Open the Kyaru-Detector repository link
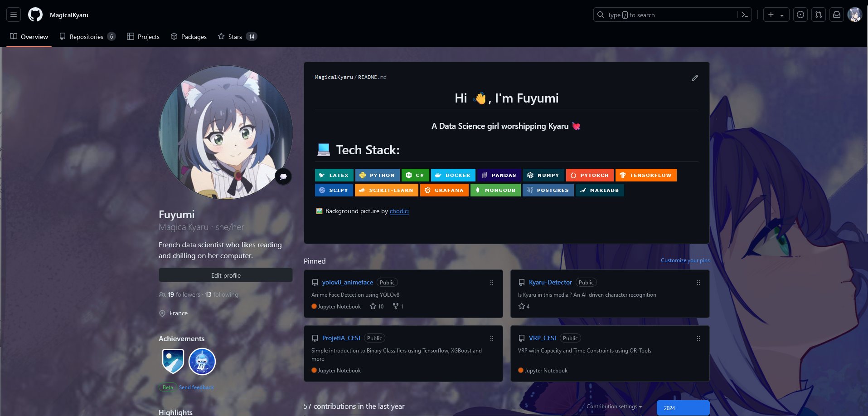 pyautogui.click(x=550, y=282)
